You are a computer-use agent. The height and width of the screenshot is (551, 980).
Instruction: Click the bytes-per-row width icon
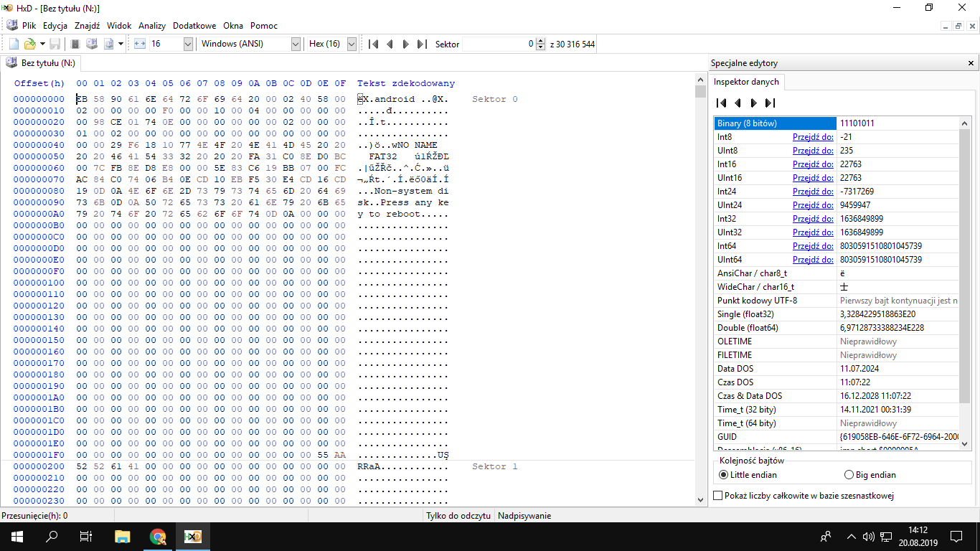[140, 44]
